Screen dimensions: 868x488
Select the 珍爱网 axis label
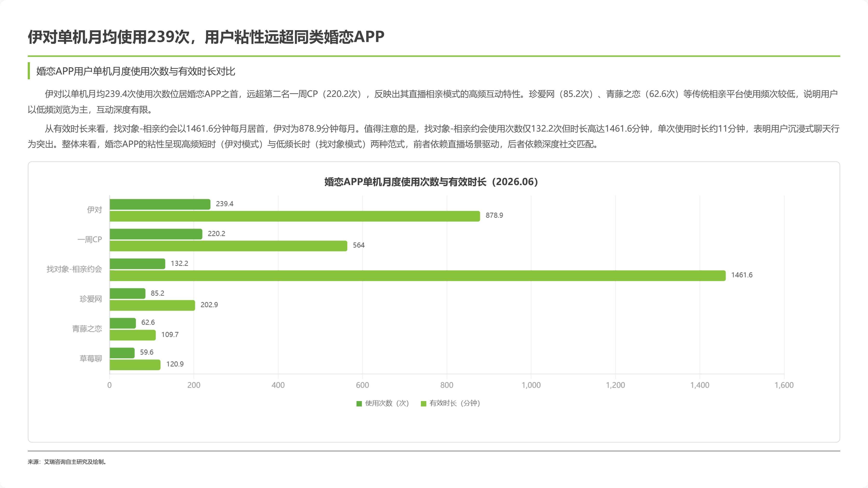(x=91, y=299)
